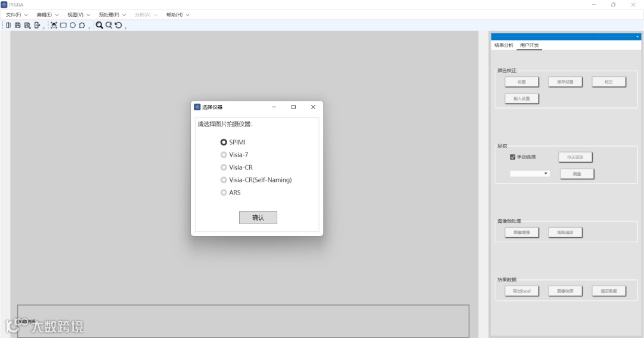
Task: Select the polygon region tool
Action: click(x=82, y=25)
